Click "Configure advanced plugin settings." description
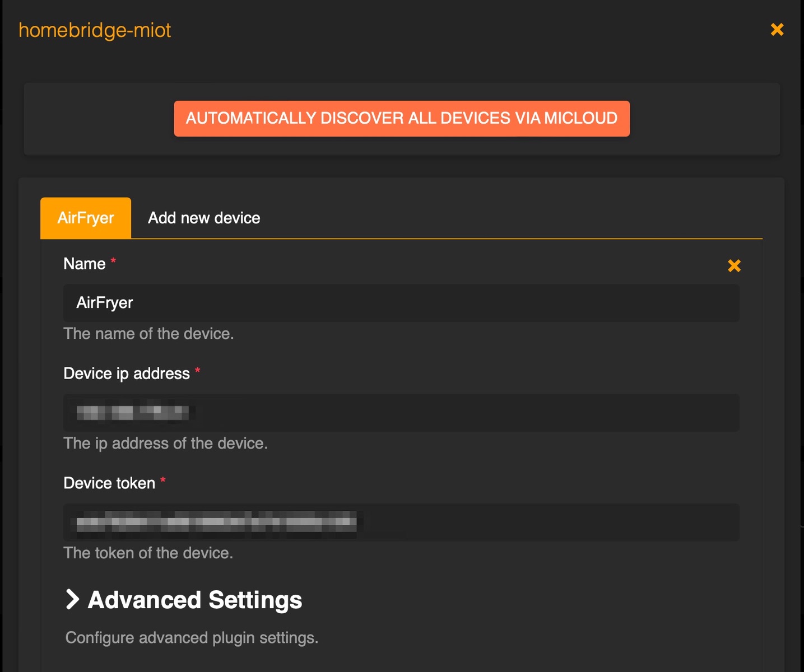Screen dimensions: 804x672 (x=192, y=638)
